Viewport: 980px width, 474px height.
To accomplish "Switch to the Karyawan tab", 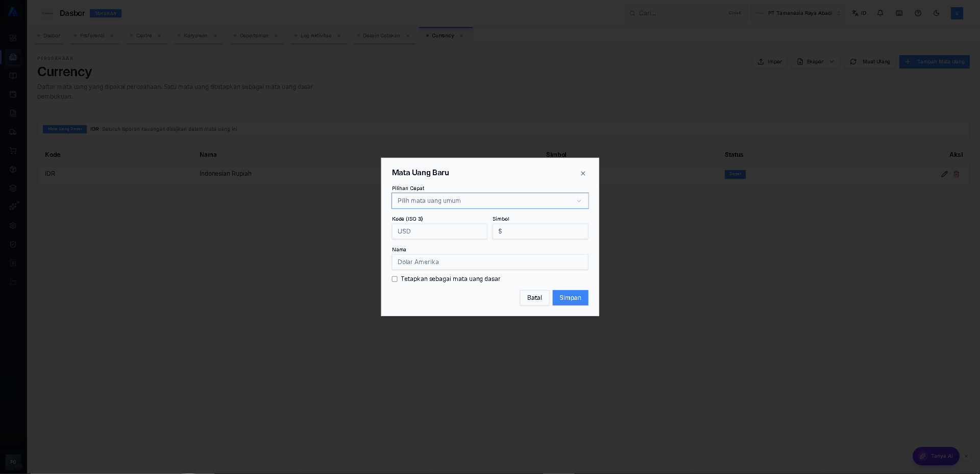I will [x=195, y=36].
